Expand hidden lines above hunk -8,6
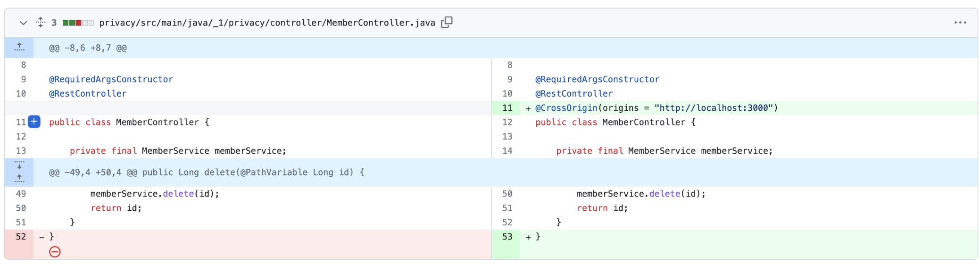The image size is (980, 264). coord(19,48)
